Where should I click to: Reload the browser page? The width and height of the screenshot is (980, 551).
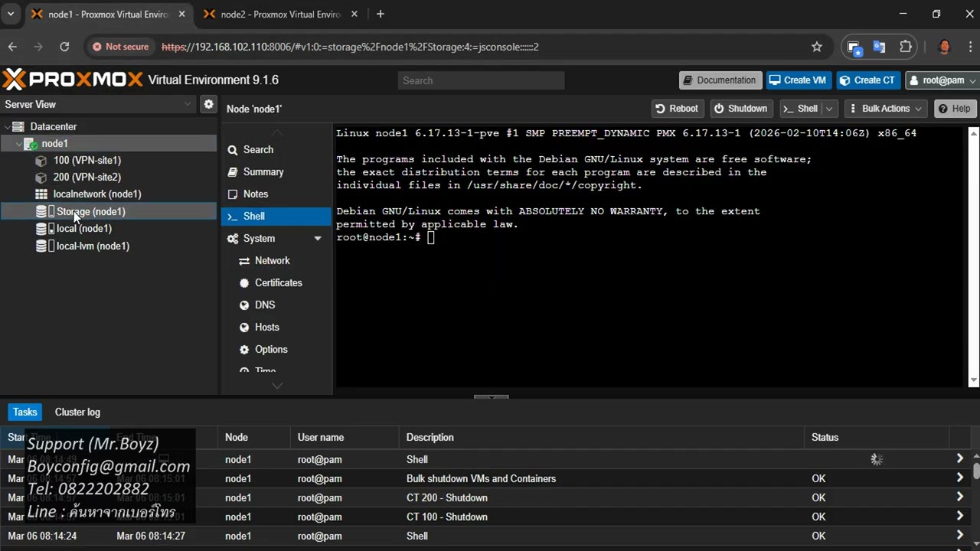click(x=64, y=47)
